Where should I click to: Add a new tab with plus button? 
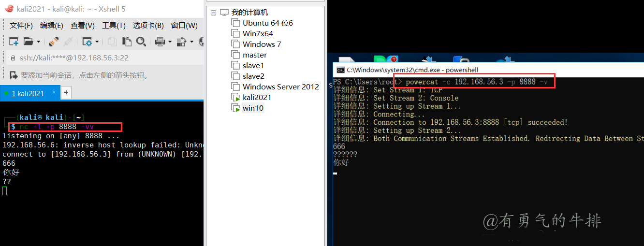coord(66,93)
